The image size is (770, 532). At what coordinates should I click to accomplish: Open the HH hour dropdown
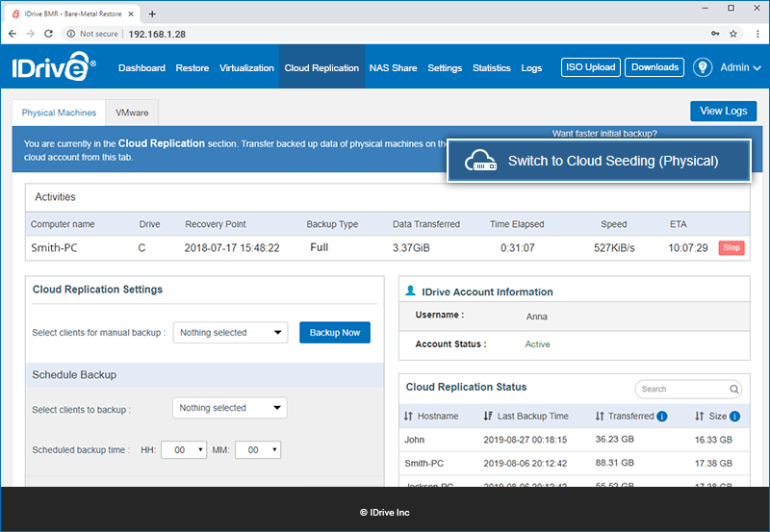click(184, 450)
